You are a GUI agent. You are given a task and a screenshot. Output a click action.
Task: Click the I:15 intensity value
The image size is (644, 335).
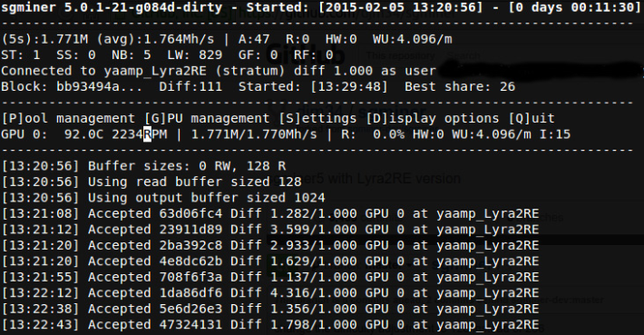pyautogui.click(x=555, y=134)
